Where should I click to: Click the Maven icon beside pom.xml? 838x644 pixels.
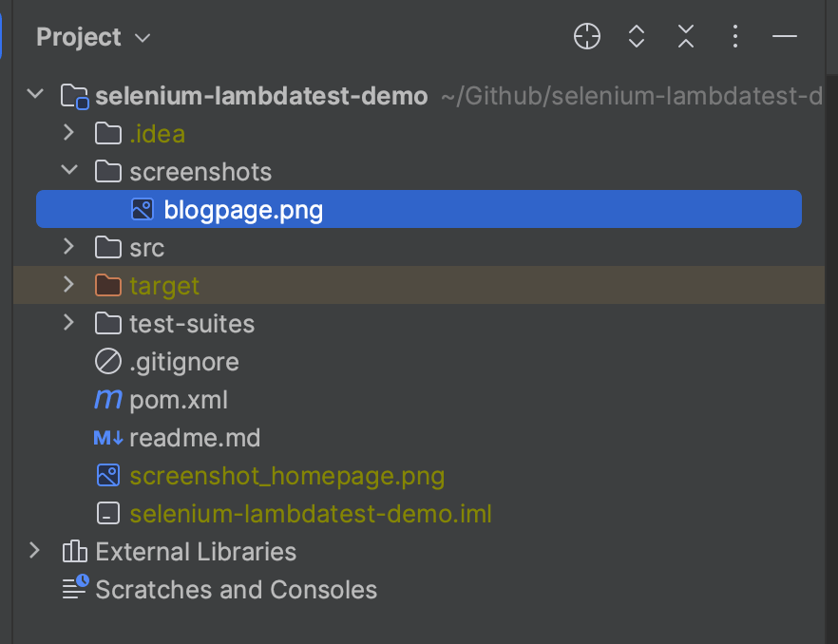pos(107,399)
